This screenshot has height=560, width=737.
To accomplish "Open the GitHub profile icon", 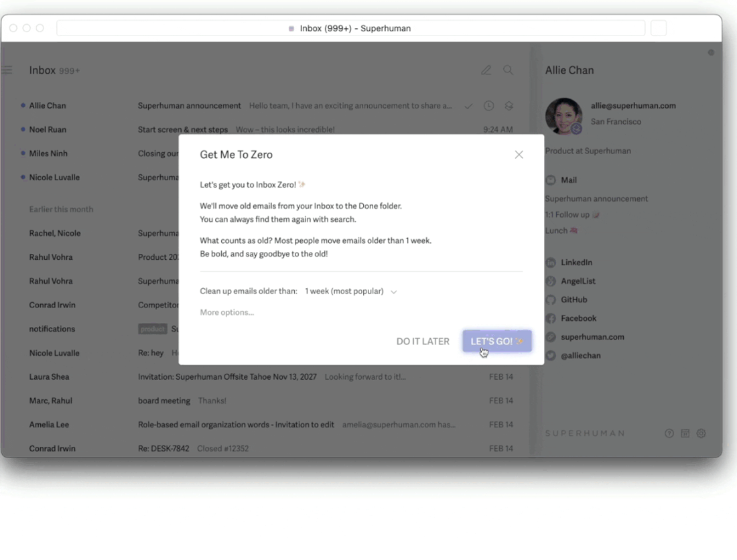I will pos(550,299).
